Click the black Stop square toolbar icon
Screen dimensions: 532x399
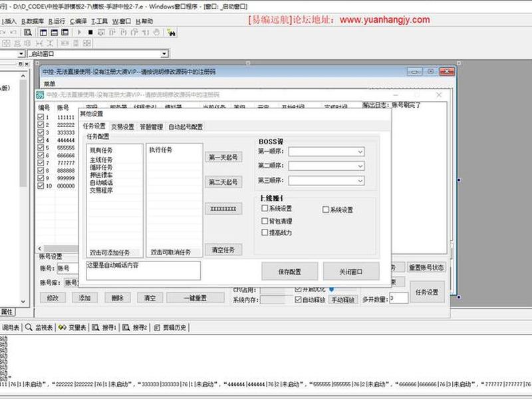point(90,32)
